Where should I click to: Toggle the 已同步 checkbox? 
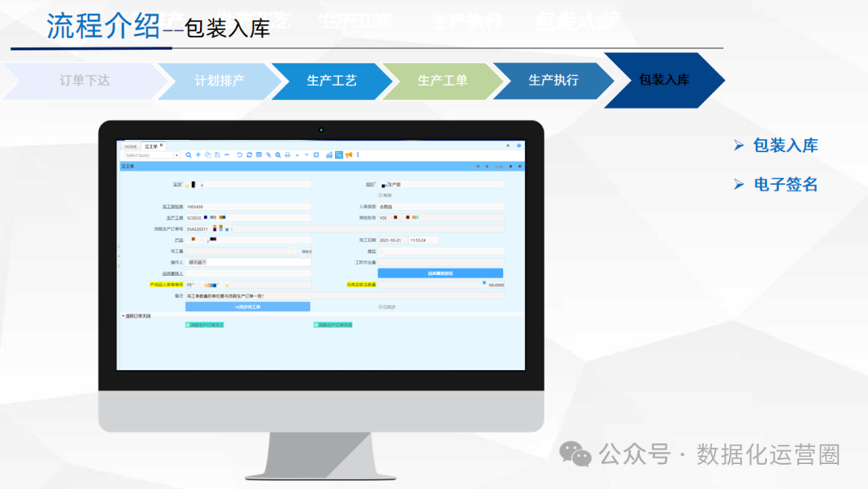pyautogui.click(x=380, y=306)
